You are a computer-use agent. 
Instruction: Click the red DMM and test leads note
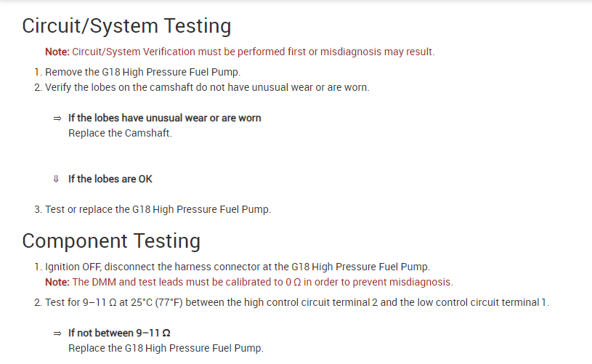coord(262,282)
